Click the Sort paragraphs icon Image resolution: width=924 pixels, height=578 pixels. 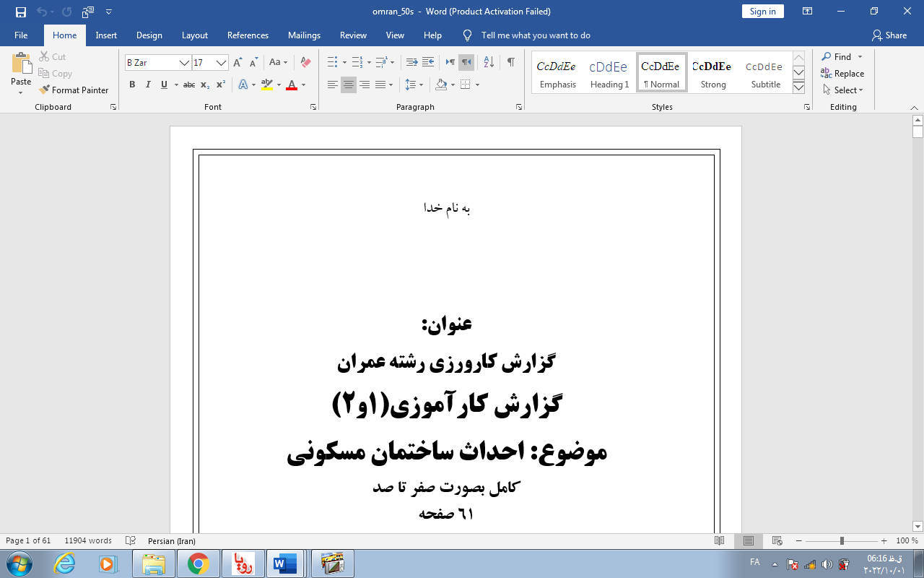tap(489, 63)
